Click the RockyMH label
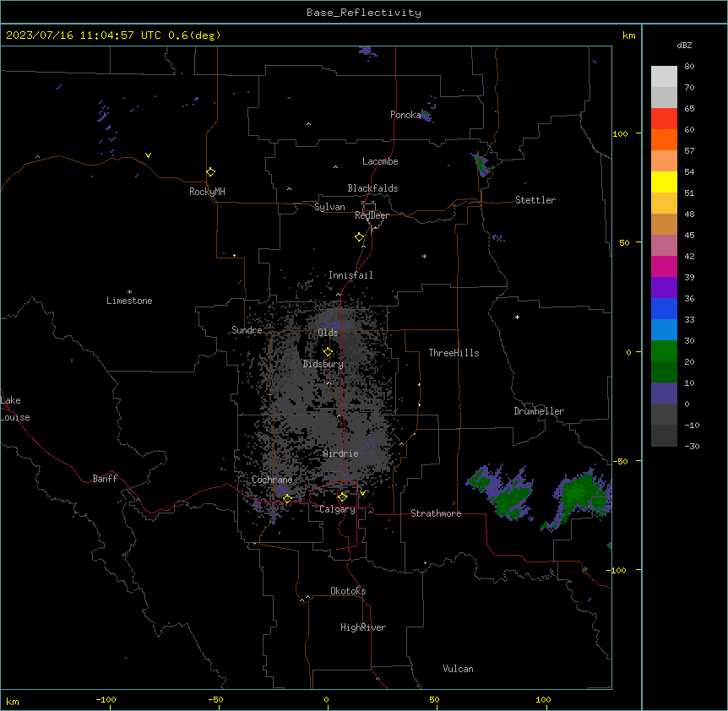Image resolution: width=728 pixels, height=711 pixels. pos(207,191)
